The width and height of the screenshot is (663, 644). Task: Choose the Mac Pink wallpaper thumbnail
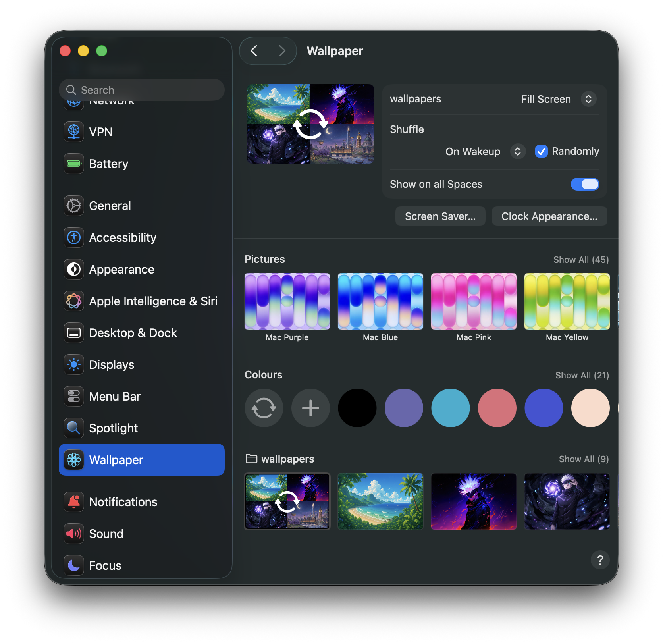[474, 301]
